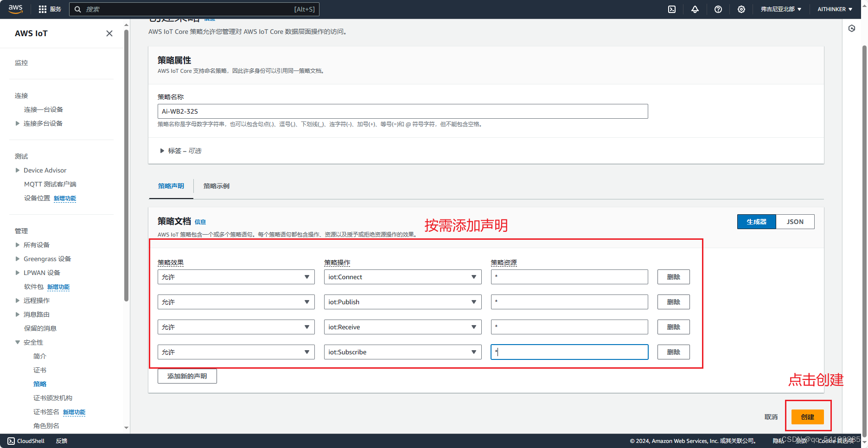Open 信息 link next to 策略文档
This screenshot has height=448, width=868.
200,222
